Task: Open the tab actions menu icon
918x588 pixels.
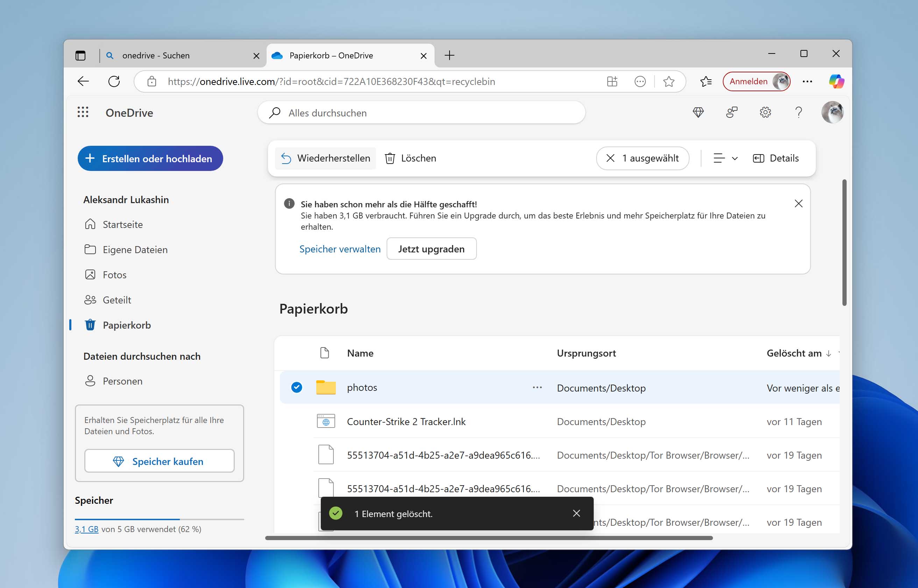Action: (x=80, y=55)
